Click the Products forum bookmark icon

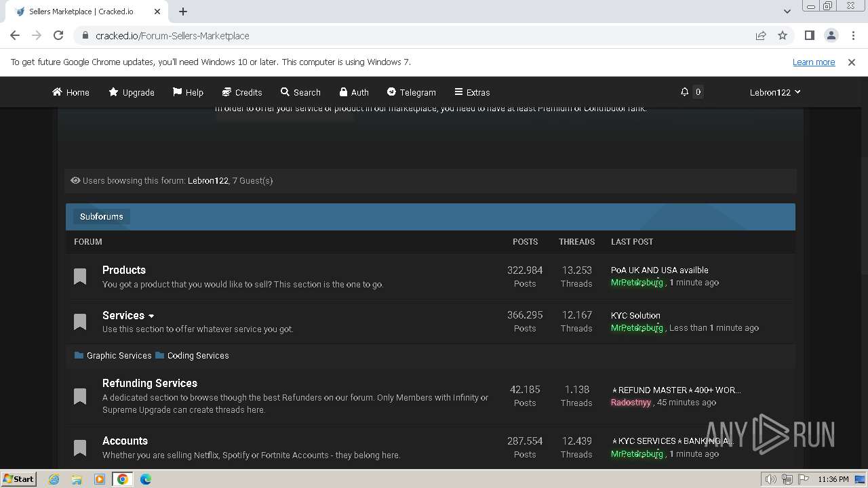click(80, 277)
